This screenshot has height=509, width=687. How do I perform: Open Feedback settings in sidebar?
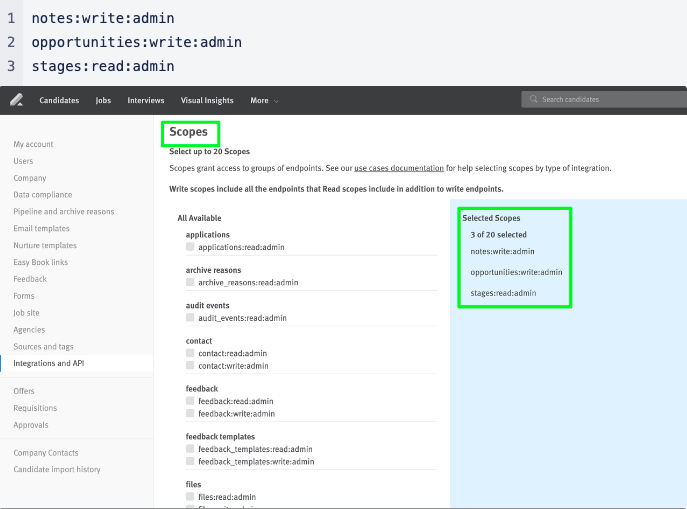30,279
